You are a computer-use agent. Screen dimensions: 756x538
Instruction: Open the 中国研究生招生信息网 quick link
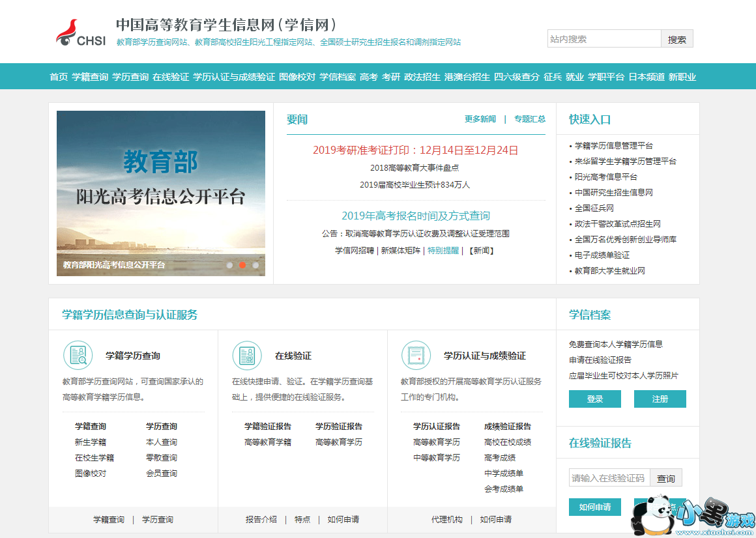(613, 193)
